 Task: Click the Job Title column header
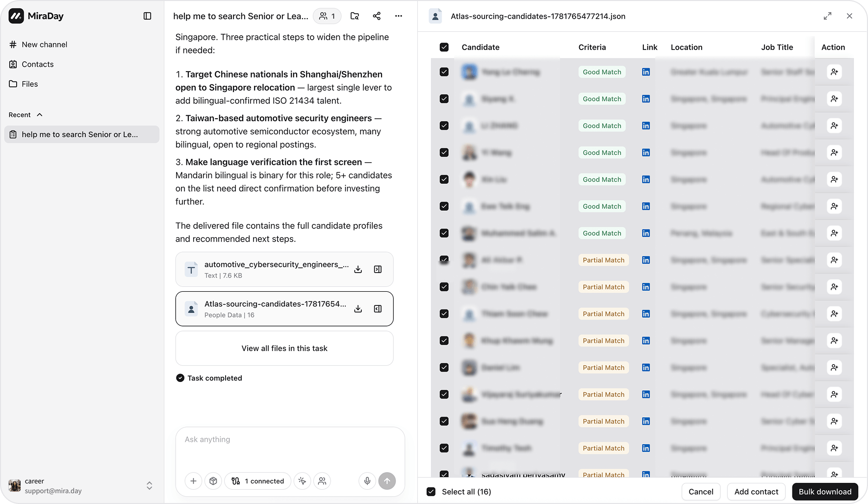pos(777,48)
